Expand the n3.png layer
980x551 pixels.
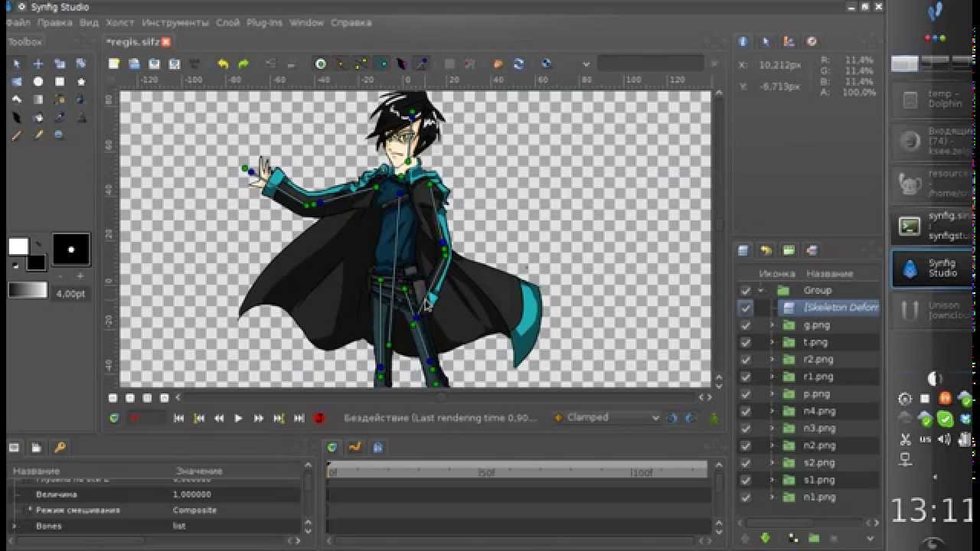(772, 429)
